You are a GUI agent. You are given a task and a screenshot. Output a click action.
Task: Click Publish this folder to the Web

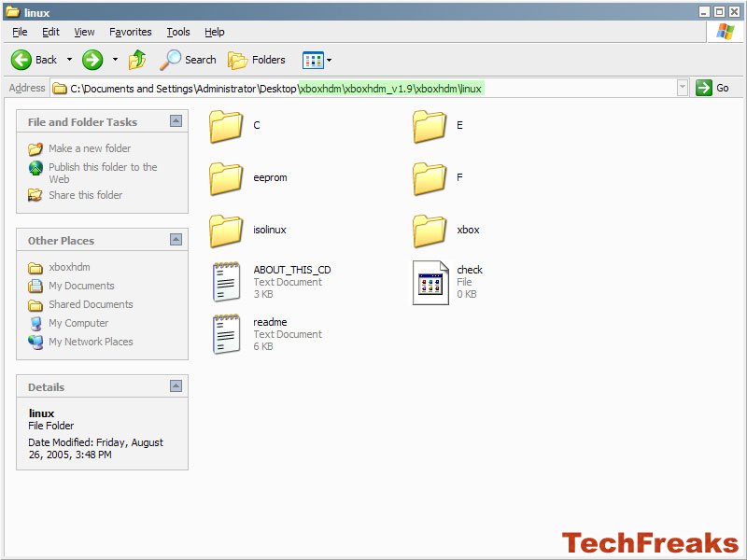click(103, 173)
